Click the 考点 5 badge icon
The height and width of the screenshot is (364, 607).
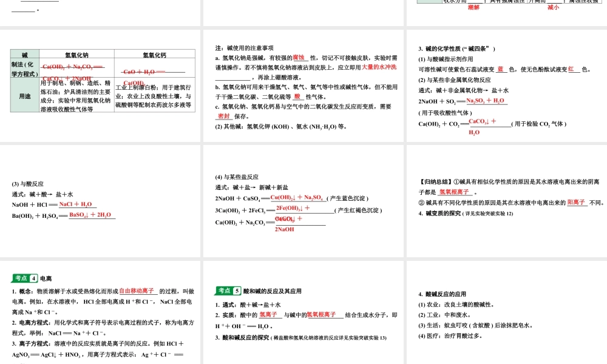tap(229, 291)
